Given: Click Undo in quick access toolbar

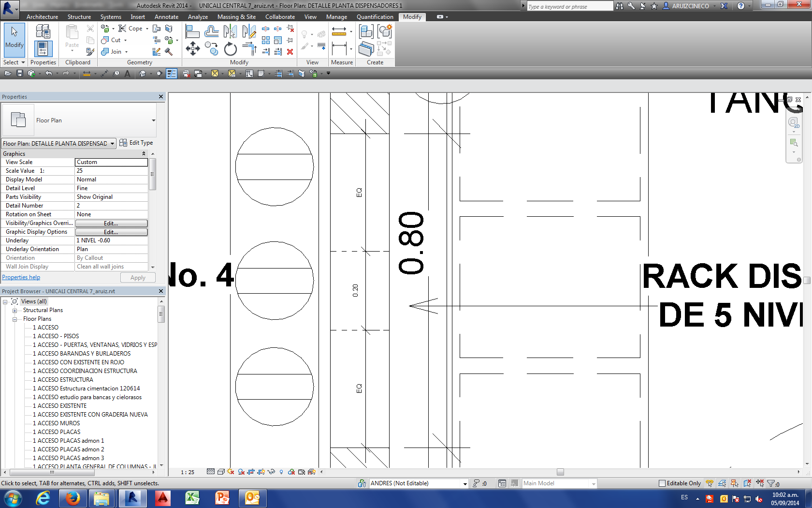Looking at the screenshot, I should tap(48, 74).
